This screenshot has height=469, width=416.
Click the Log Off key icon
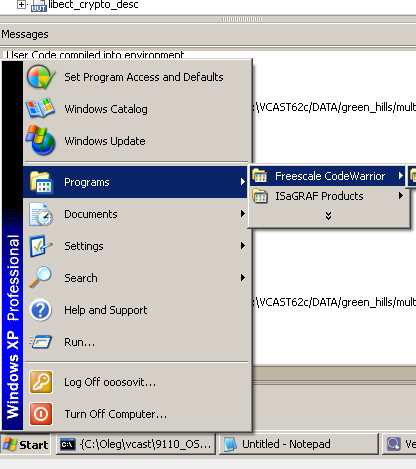point(41,382)
